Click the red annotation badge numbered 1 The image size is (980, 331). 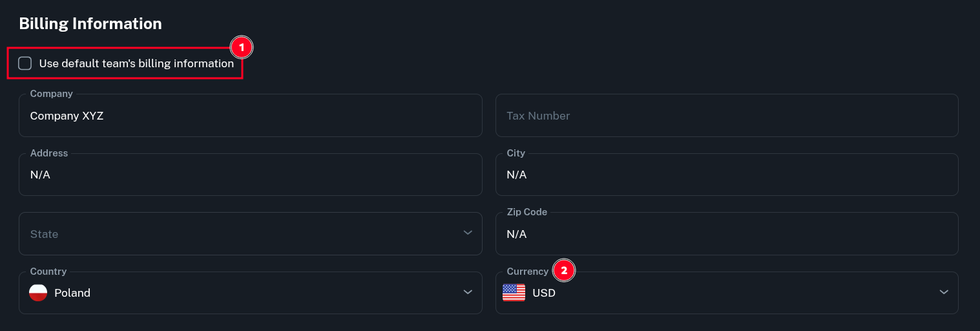[242, 47]
